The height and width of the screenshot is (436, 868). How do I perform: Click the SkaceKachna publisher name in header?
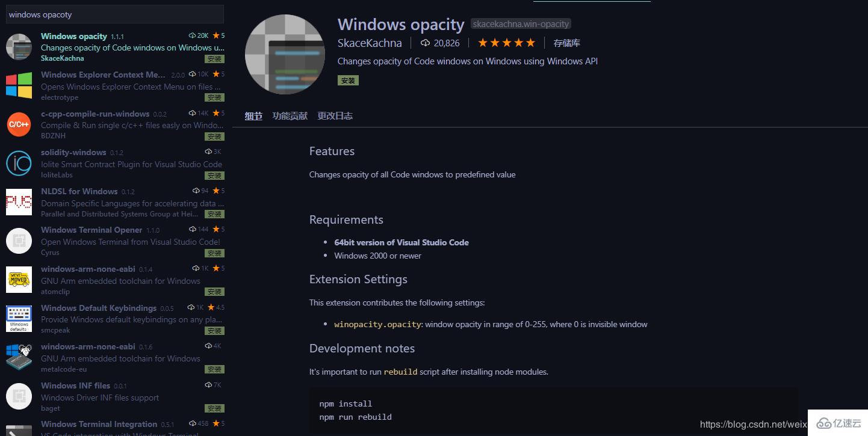coord(370,43)
